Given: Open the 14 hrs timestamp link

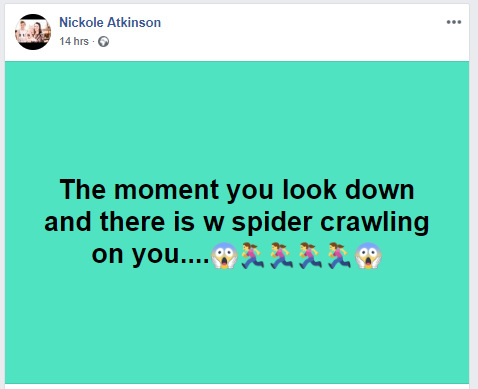Looking at the screenshot, I should pyautogui.click(x=74, y=41).
